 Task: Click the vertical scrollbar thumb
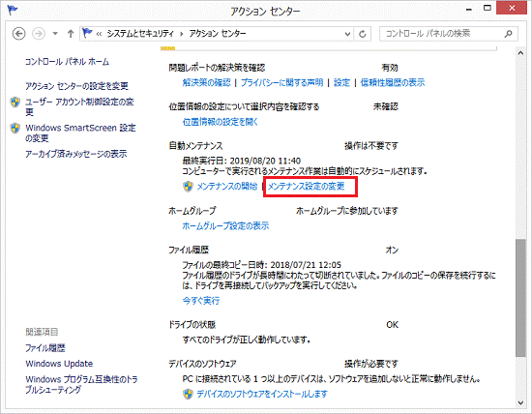(520, 298)
